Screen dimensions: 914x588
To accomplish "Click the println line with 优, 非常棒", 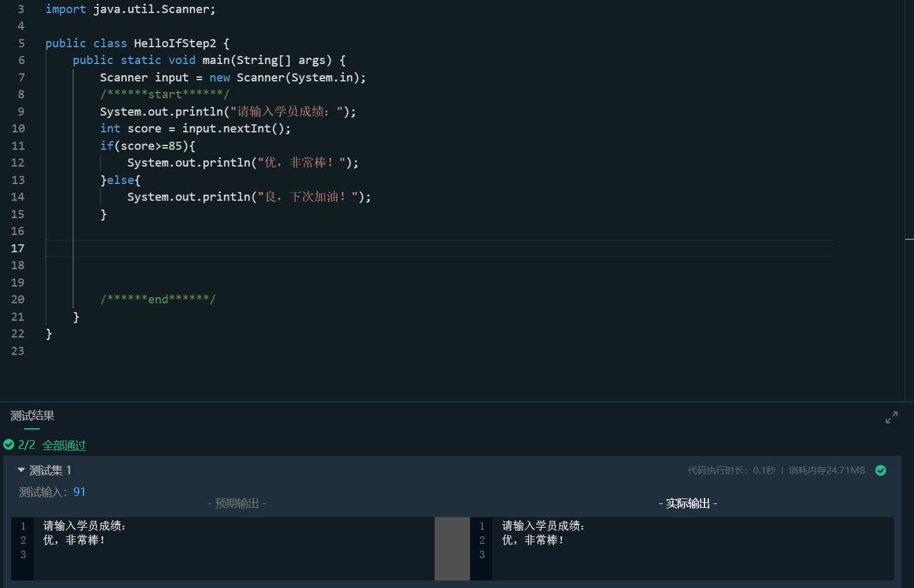I will (243, 163).
